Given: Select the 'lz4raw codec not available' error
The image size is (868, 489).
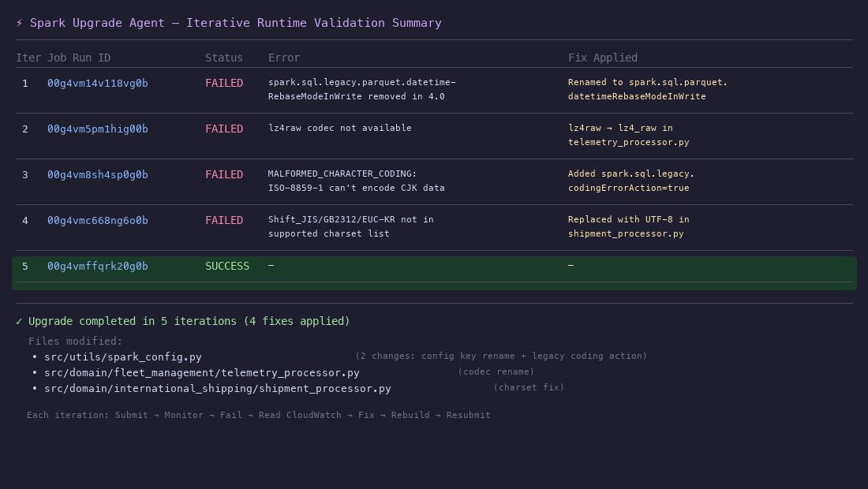Looking at the screenshot, I should pyautogui.click(x=340, y=129).
